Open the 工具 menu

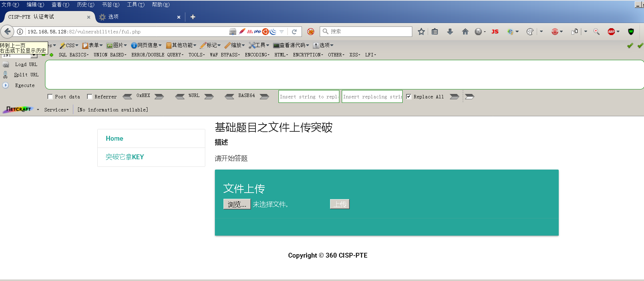pos(136,5)
